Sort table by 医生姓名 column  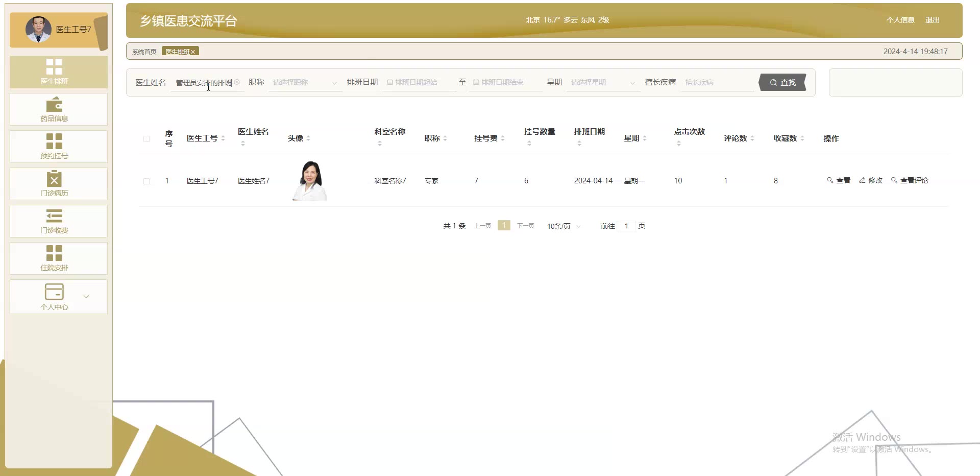pyautogui.click(x=243, y=144)
